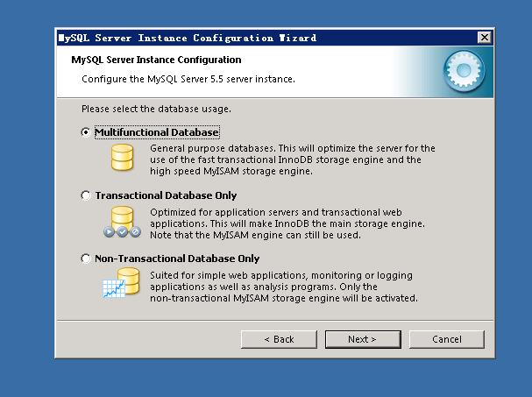Viewport: 532px width, 397px height.
Task: Click the blue gear icon in the wizard header
Action: pos(464,71)
